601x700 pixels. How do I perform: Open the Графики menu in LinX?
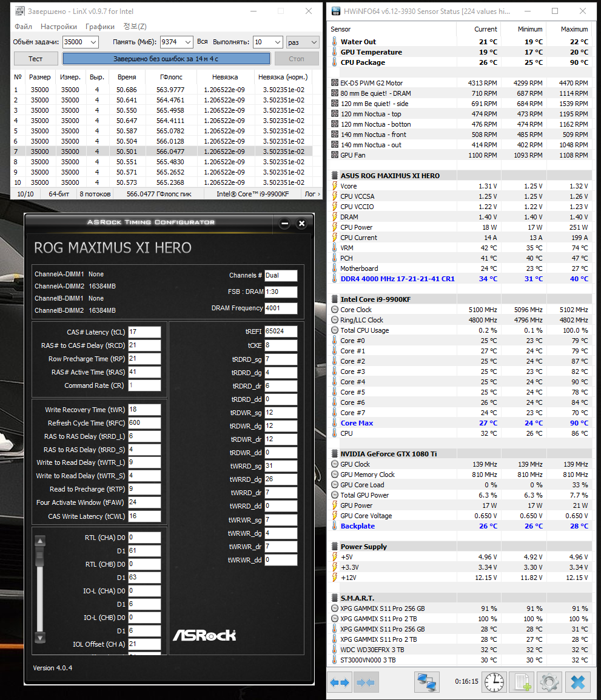[99, 26]
